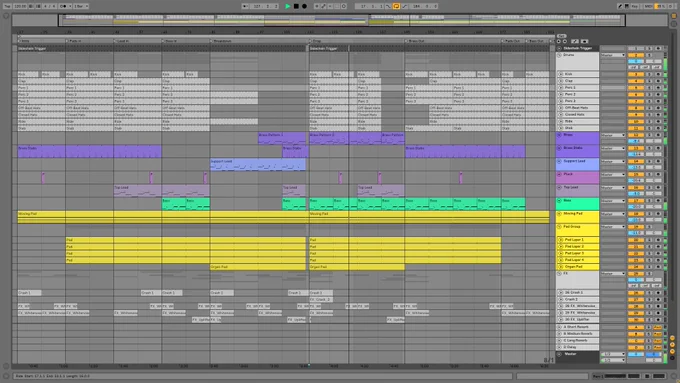The image size is (680, 383).
Task: Toggle Info View icon at bottom left
Action: (6, 376)
